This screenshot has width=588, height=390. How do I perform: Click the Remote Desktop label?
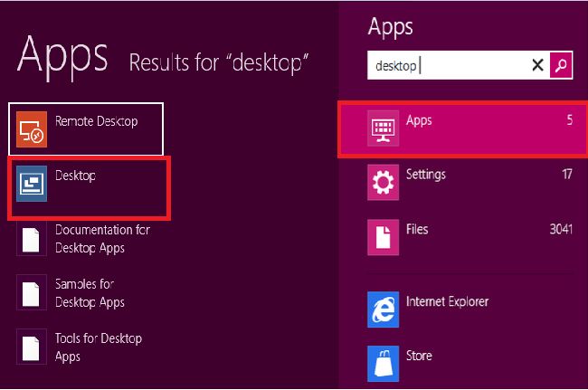coord(97,121)
